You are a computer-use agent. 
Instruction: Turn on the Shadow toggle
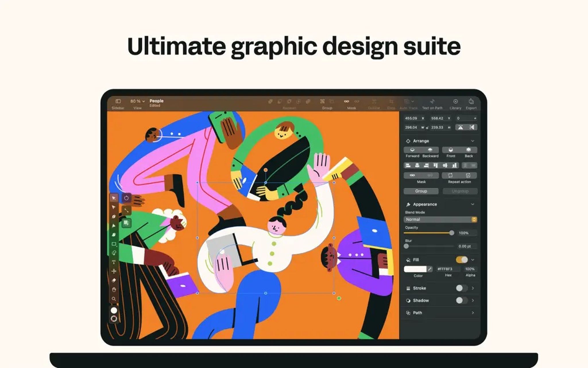pyautogui.click(x=461, y=300)
